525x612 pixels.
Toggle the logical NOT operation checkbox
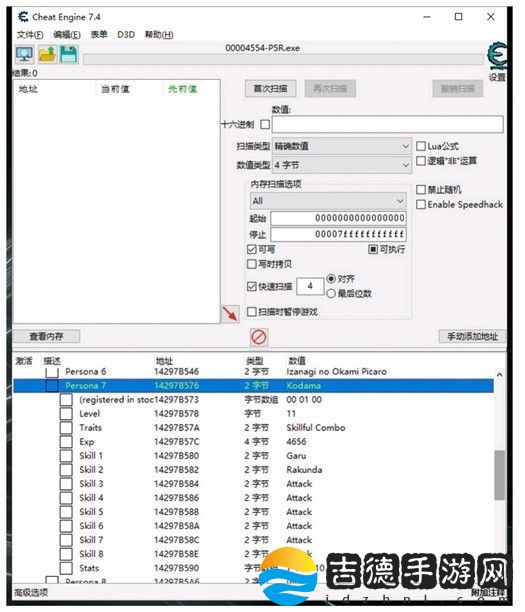coord(420,161)
